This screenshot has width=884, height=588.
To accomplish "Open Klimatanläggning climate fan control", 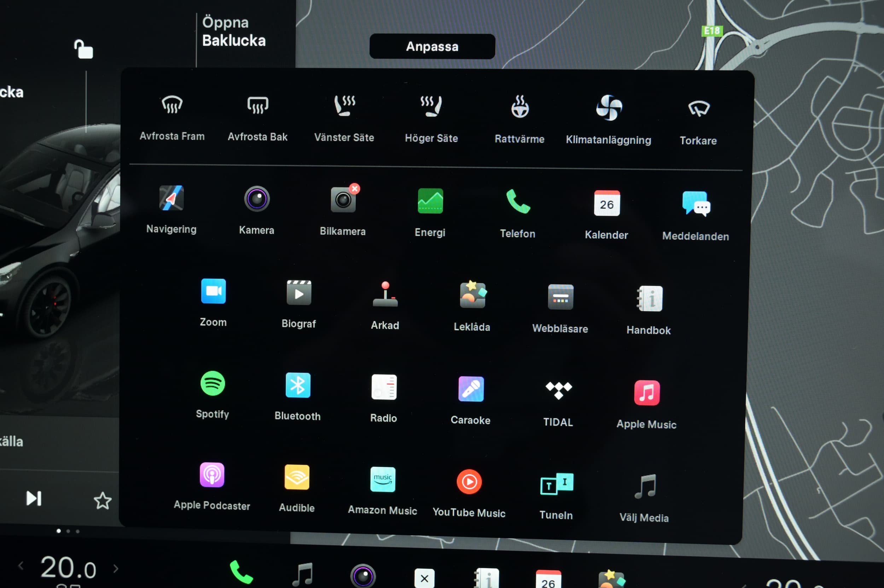I will [x=609, y=120].
